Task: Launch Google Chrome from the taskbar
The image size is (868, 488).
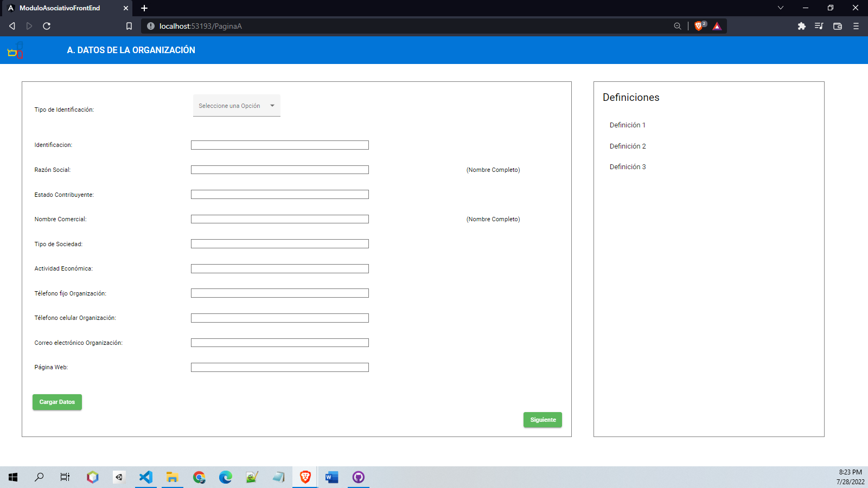Action: pos(199,477)
